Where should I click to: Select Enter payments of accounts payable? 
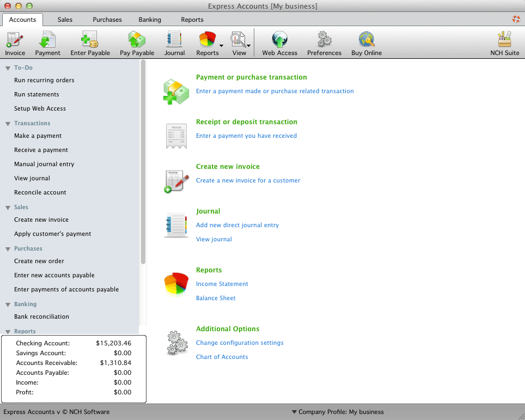click(x=66, y=289)
